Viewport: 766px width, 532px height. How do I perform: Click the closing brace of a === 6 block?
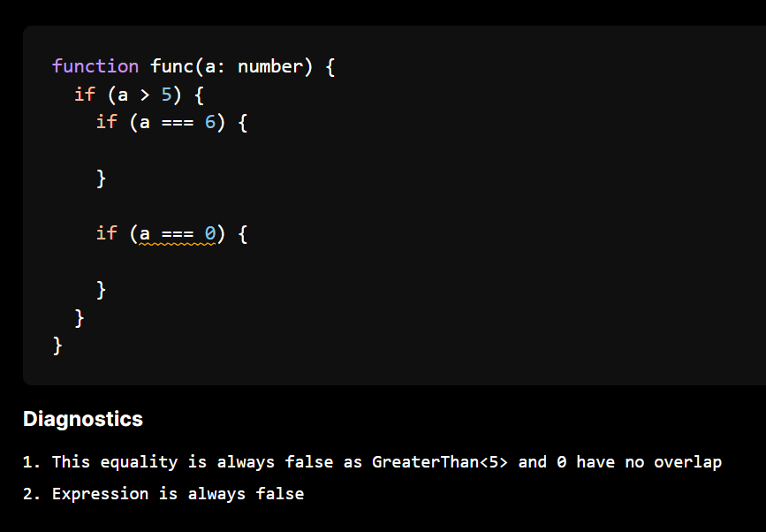point(101,179)
